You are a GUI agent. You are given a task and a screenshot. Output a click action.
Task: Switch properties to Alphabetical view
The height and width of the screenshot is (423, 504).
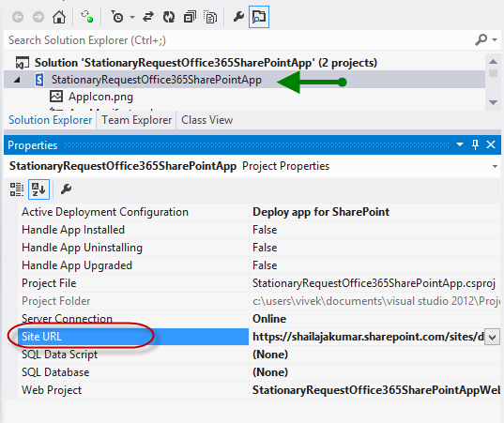coord(38,189)
